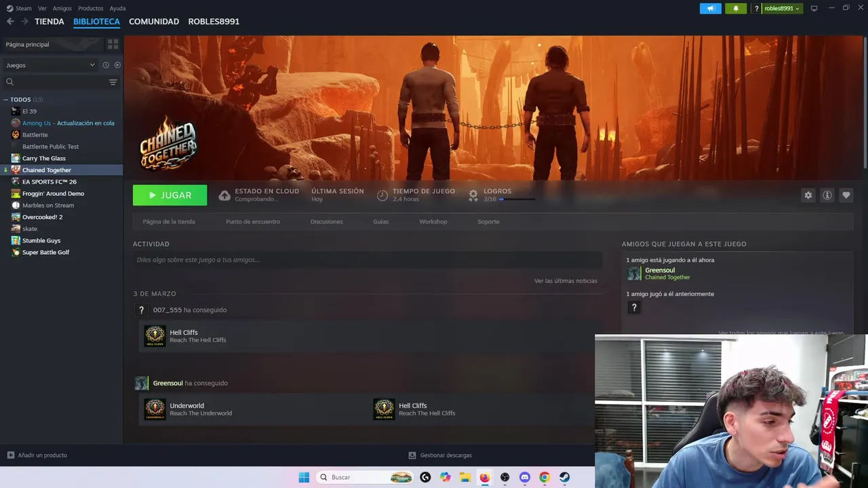Click the play time clock icon
Screen dimensions: 868x488
click(x=382, y=195)
